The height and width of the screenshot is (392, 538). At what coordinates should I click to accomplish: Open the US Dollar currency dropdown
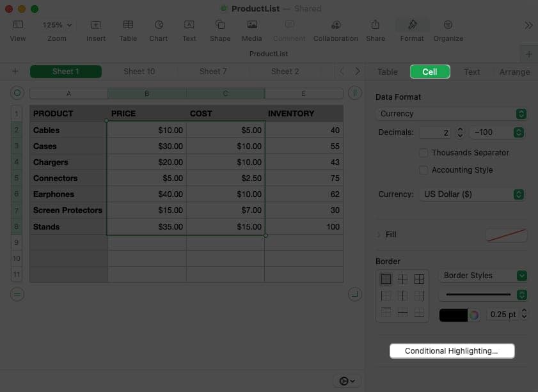tap(471, 194)
